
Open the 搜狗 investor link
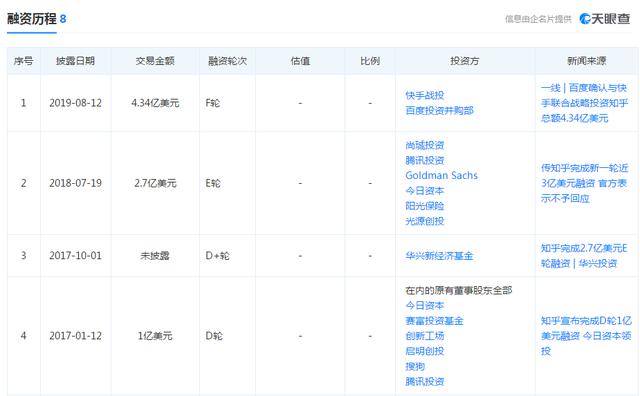415,366
